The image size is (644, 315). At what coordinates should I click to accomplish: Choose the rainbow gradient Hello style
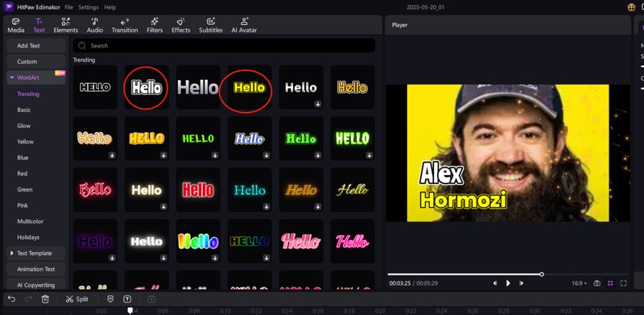click(198, 241)
